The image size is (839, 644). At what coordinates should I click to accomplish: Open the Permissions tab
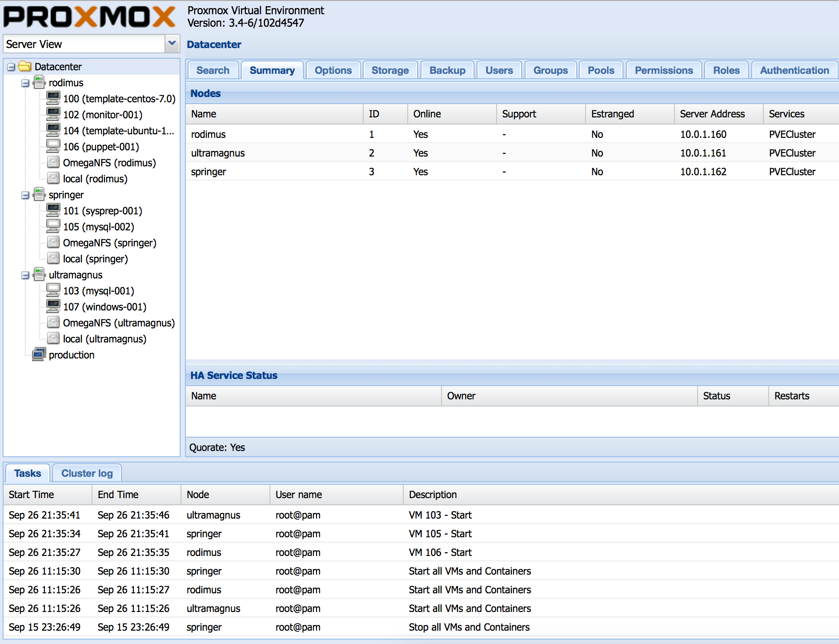point(664,70)
